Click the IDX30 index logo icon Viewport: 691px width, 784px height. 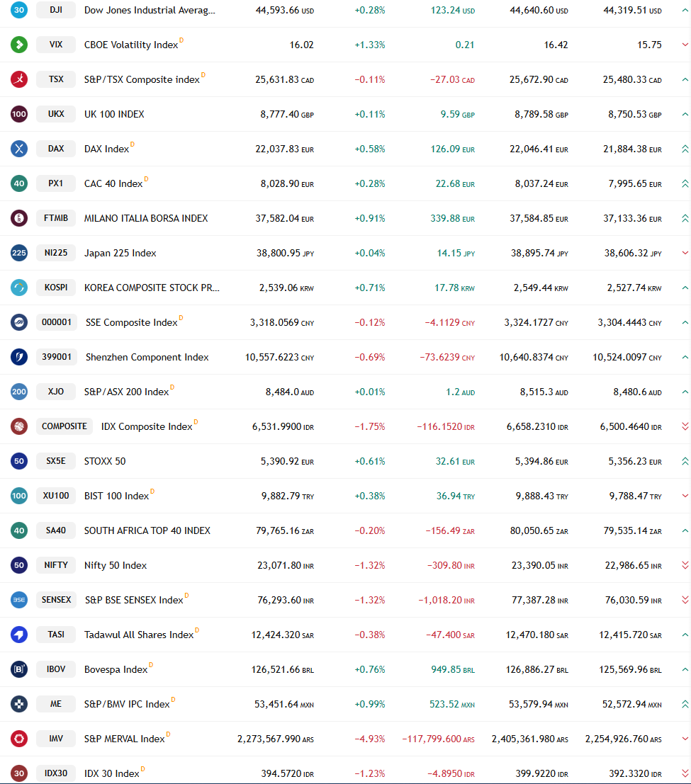click(x=19, y=773)
